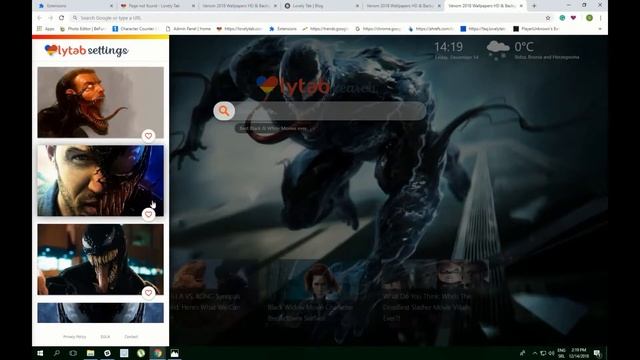Open the Apps bookmarks shortcut
Image resolution: width=640 pixels, height=360 pixels.
[x=46, y=29]
